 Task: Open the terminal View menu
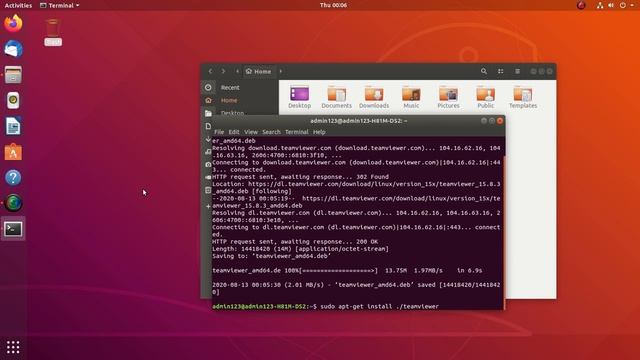[x=251, y=132]
